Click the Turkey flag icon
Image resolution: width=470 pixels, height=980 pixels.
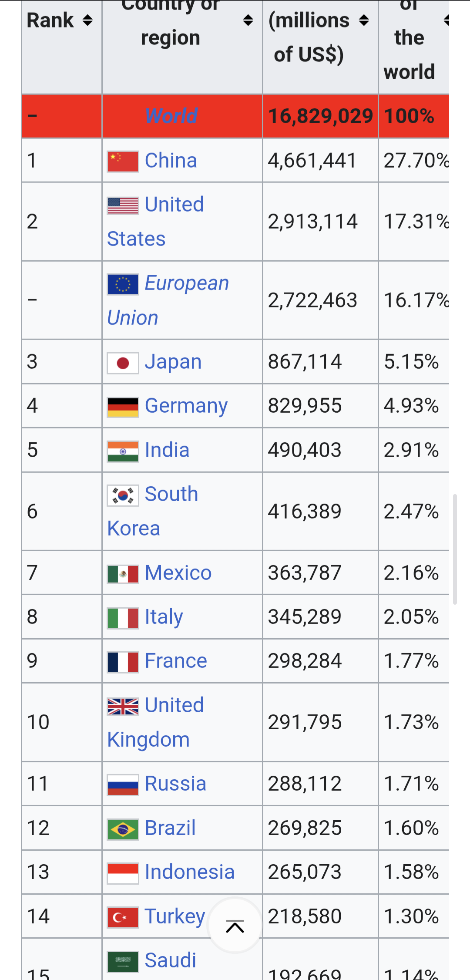pyautogui.click(x=123, y=917)
